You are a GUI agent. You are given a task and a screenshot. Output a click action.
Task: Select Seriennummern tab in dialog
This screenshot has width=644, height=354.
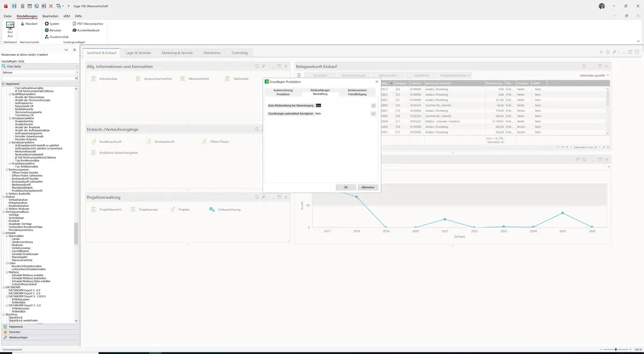pyautogui.click(x=357, y=90)
